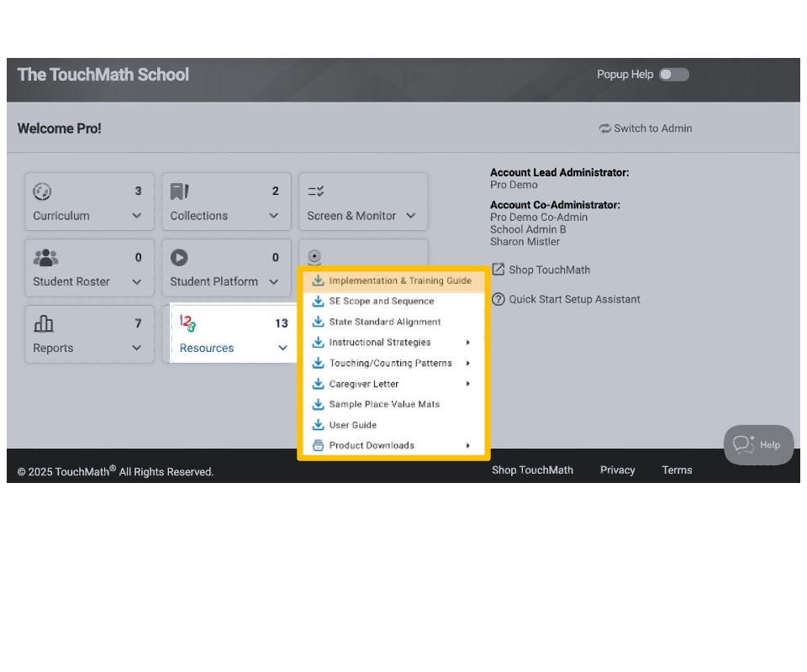Expand the Instructional Strategies submenu arrow
This screenshot has width=807, height=672.
click(468, 343)
